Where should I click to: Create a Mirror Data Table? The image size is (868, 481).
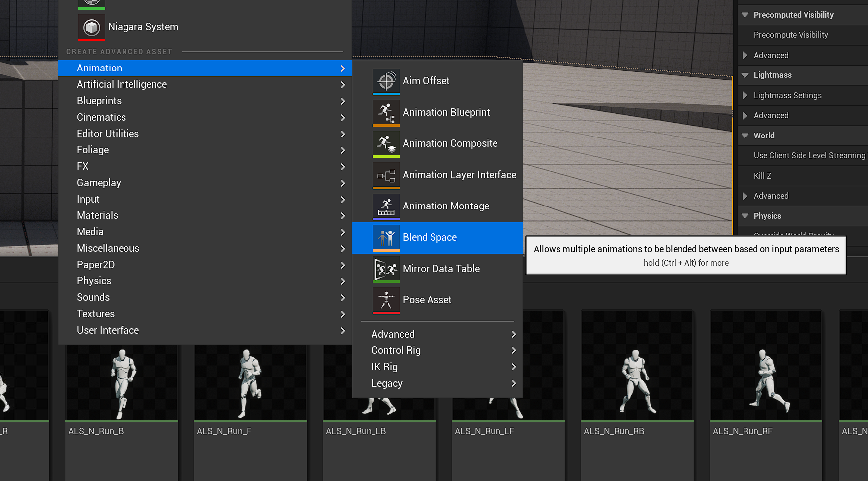[x=437, y=269]
